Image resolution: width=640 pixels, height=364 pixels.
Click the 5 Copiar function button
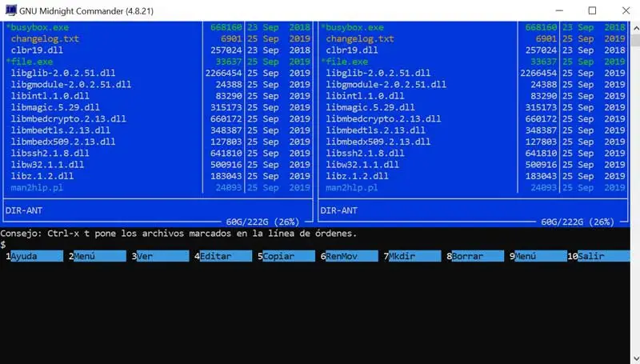[286, 256]
